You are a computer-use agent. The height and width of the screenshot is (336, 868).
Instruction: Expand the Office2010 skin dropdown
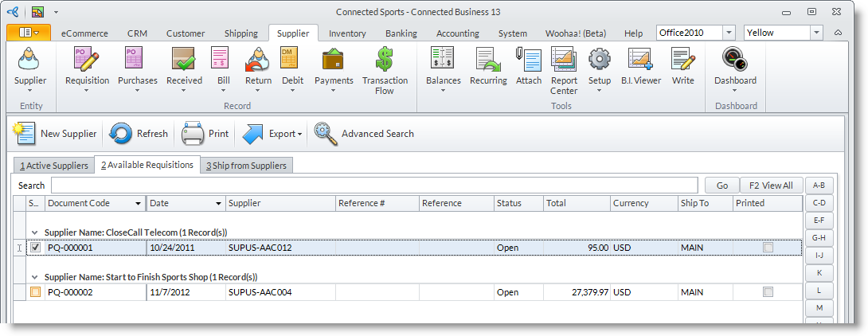coord(729,33)
